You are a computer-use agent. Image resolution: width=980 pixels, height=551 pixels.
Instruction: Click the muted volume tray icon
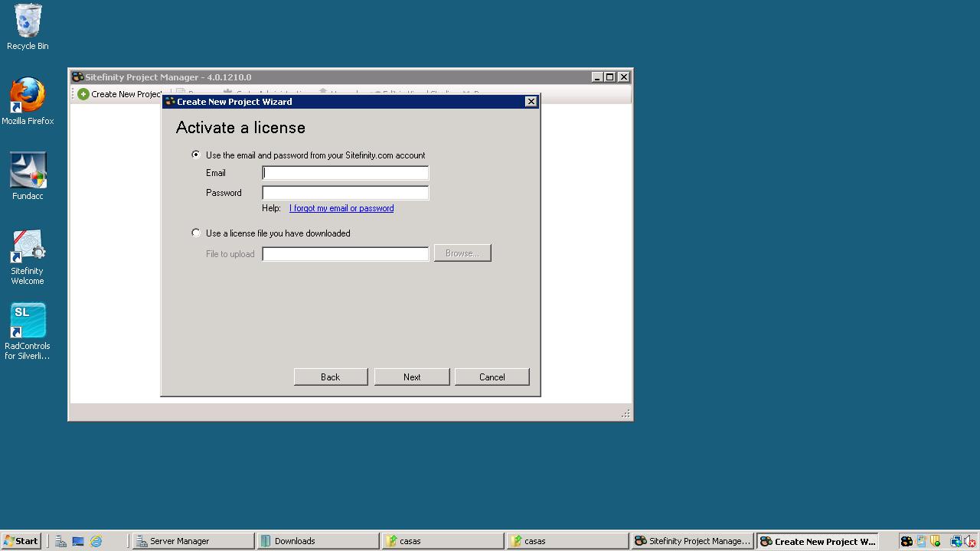tap(970, 541)
